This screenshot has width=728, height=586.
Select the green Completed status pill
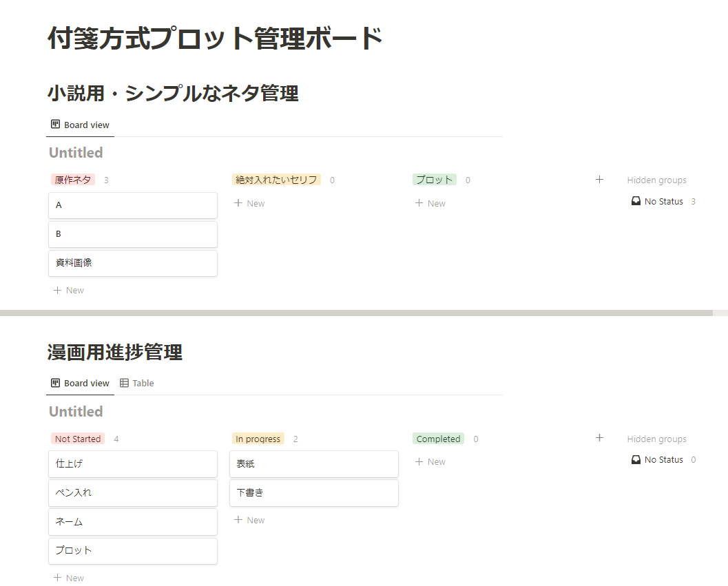[438, 438]
